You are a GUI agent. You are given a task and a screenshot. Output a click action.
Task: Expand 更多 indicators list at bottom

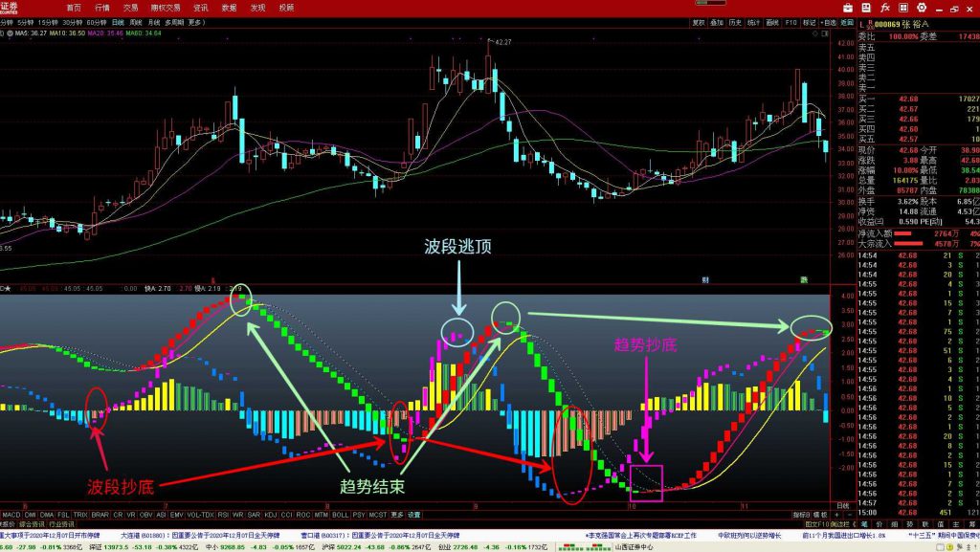[397, 514]
